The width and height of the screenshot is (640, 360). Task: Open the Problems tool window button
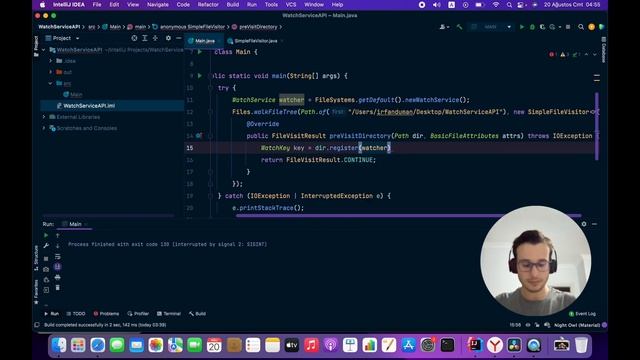[x=107, y=314]
